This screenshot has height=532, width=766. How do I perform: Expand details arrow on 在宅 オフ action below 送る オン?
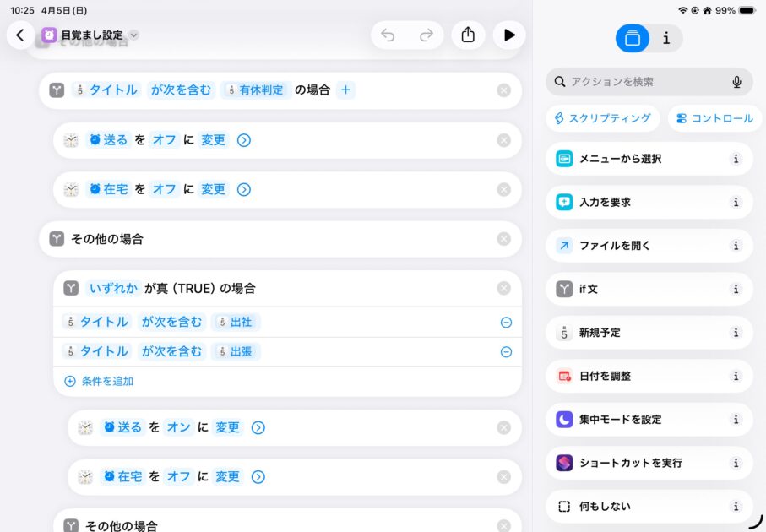coord(258,477)
